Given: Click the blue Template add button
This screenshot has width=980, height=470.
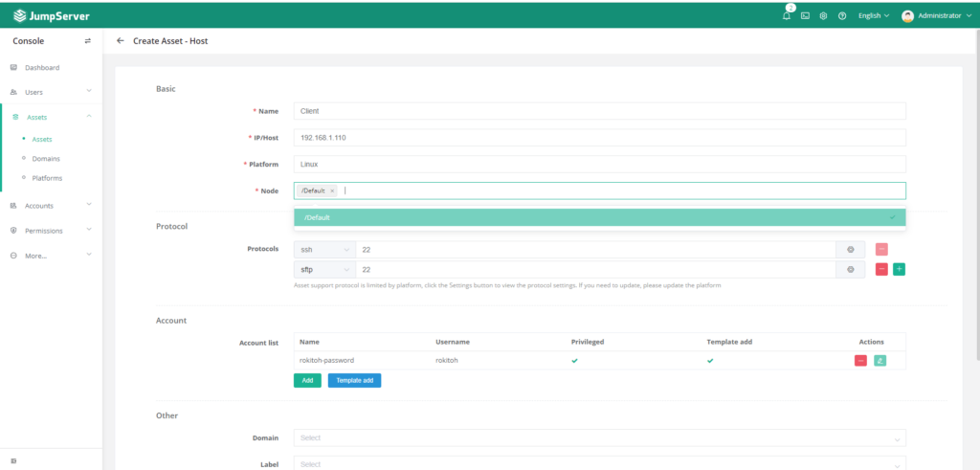Looking at the screenshot, I should click(354, 380).
